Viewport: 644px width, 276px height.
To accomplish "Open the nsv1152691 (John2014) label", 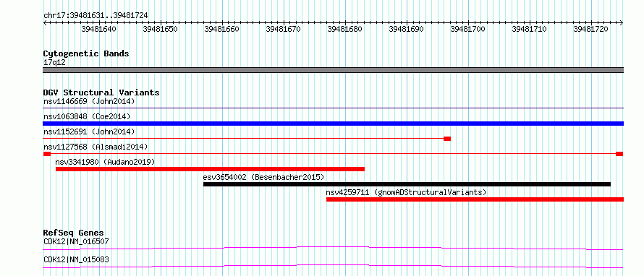I will 89,131.
